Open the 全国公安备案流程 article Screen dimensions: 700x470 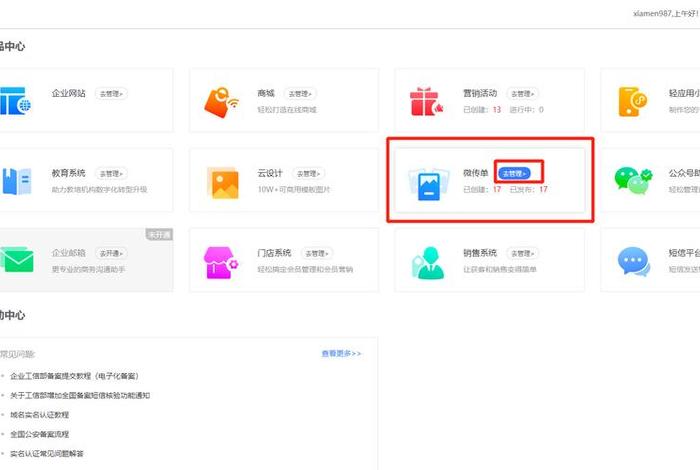pos(40,434)
